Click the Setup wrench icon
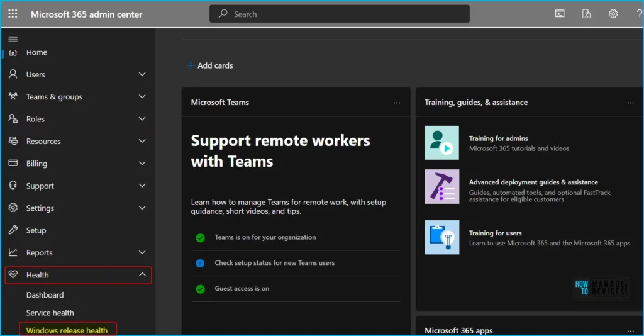 [x=13, y=230]
